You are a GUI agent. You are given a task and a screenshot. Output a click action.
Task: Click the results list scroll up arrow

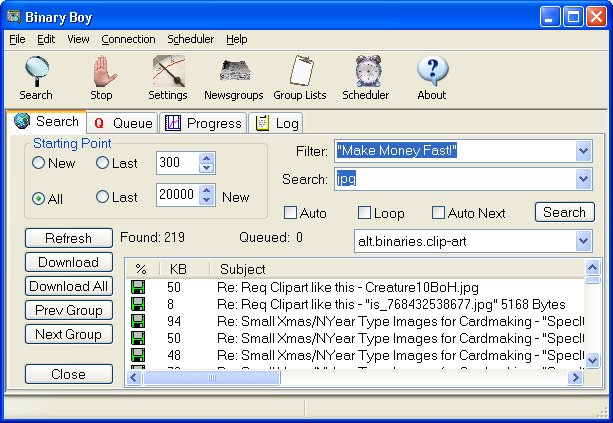592,267
